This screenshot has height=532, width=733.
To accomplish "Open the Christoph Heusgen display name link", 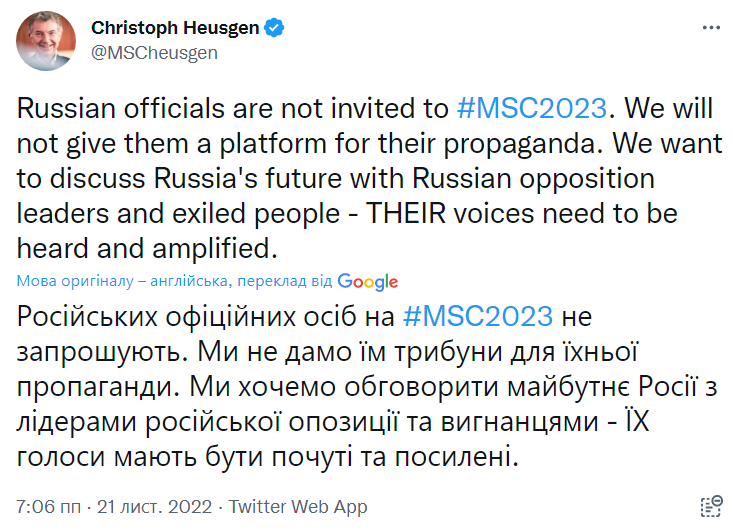I will click(x=175, y=29).
